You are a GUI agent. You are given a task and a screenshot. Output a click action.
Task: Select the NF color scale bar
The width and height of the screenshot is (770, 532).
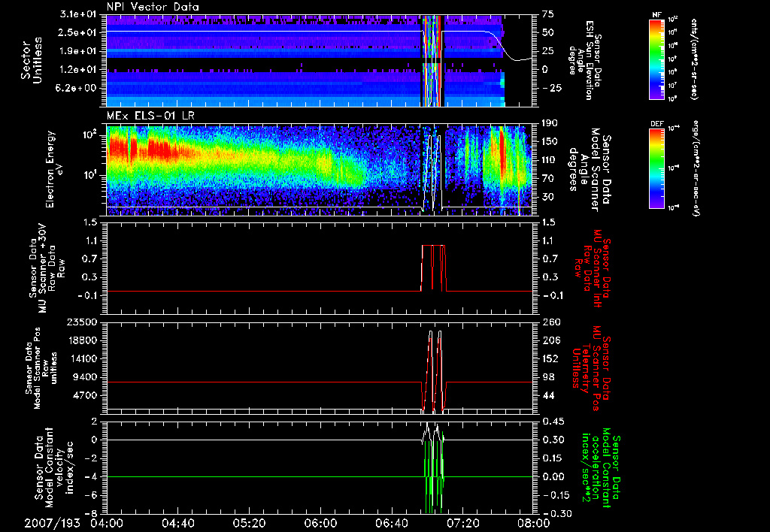tap(656, 59)
